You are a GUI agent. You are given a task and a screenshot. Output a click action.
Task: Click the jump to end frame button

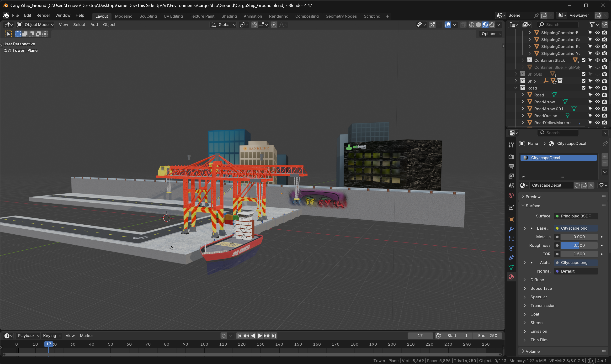[274, 336]
